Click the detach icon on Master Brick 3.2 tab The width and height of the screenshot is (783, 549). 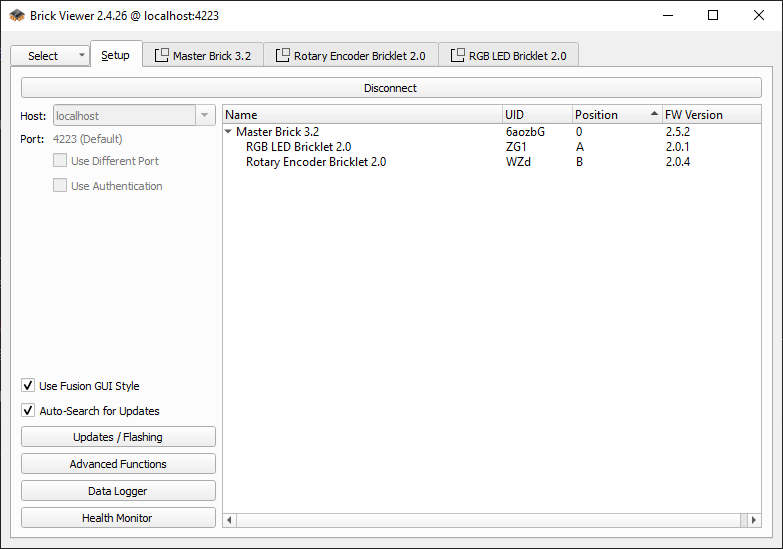tap(162, 56)
